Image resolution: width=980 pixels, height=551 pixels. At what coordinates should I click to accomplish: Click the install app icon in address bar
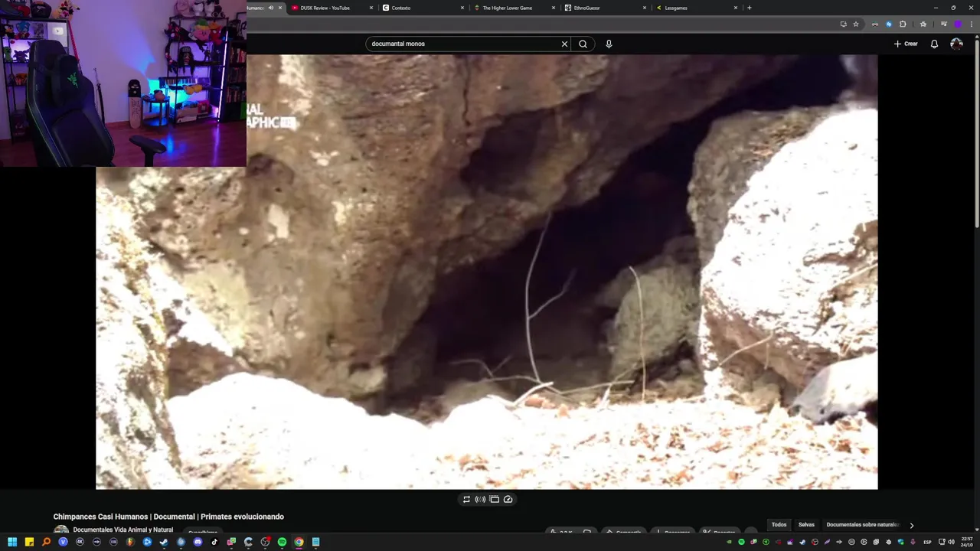point(843,24)
